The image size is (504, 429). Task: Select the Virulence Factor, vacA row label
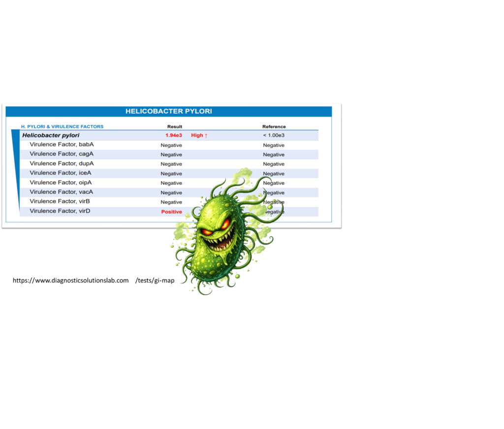click(62, 192)
